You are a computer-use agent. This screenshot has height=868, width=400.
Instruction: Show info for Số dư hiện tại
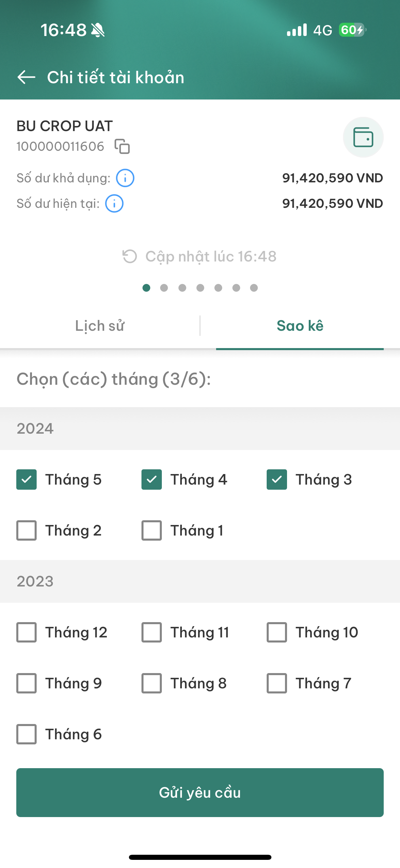coord(114,203)
